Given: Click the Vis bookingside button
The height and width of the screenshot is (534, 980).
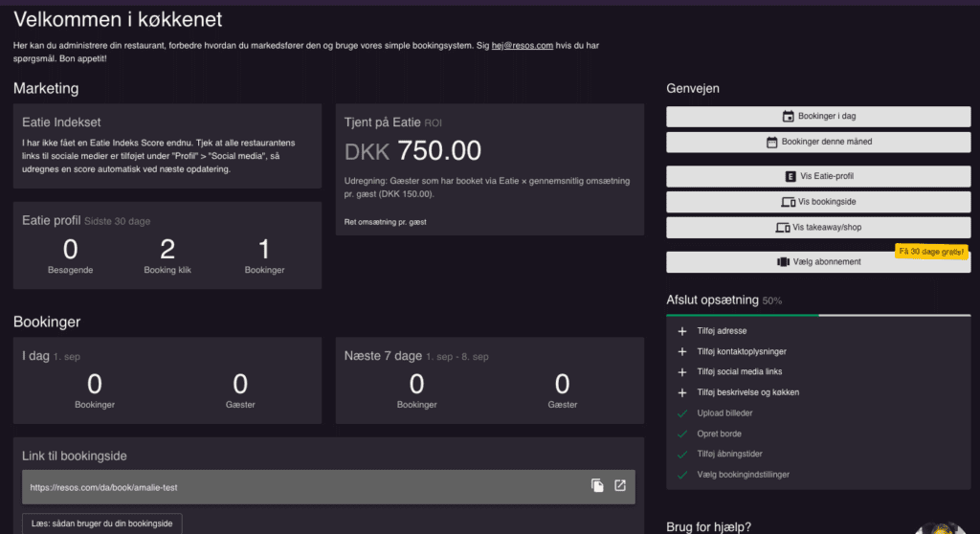Looking at the screenshot, I should [x=818, y=202].
